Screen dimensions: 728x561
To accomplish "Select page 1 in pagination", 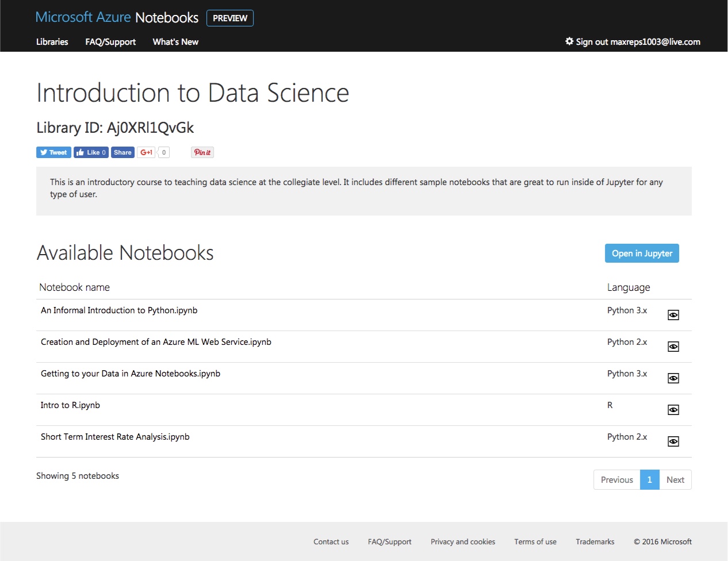I will 649,480.
